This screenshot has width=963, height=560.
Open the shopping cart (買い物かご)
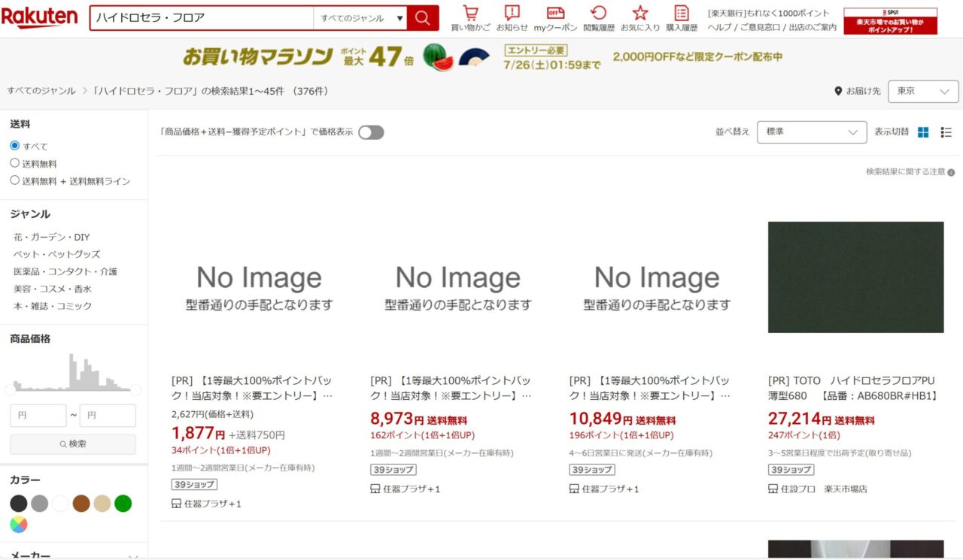coord(470,19)
